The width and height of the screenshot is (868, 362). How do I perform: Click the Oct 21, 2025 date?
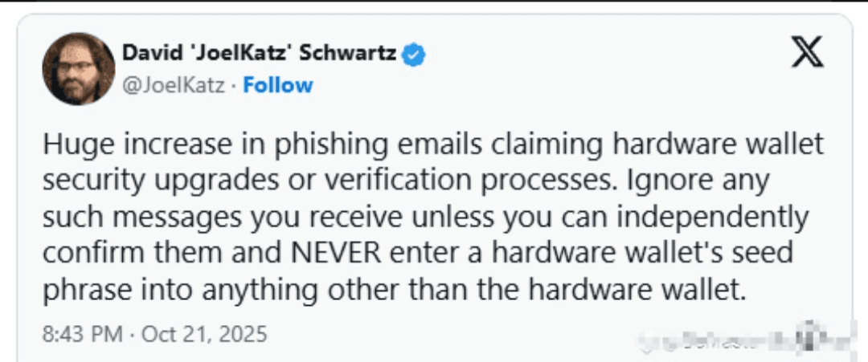(x=204, y=334)
